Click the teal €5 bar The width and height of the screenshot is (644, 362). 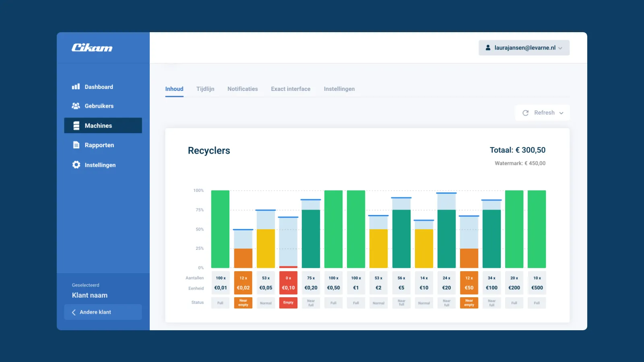401,239
